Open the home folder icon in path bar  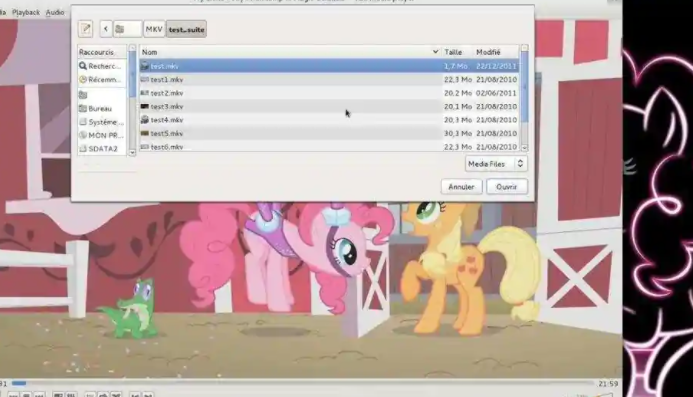click(x=127, y=29)
